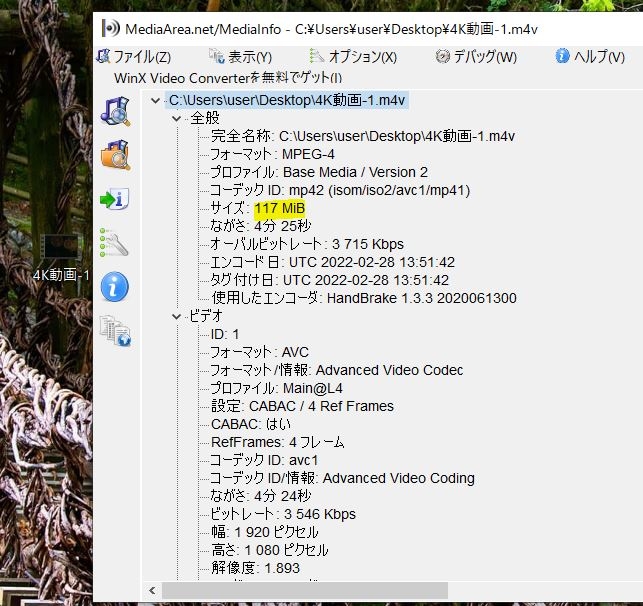Select the 設定: CABAC / 4 Ref Frames row
The image size is (643, 606).
click(x=303, y=406)
